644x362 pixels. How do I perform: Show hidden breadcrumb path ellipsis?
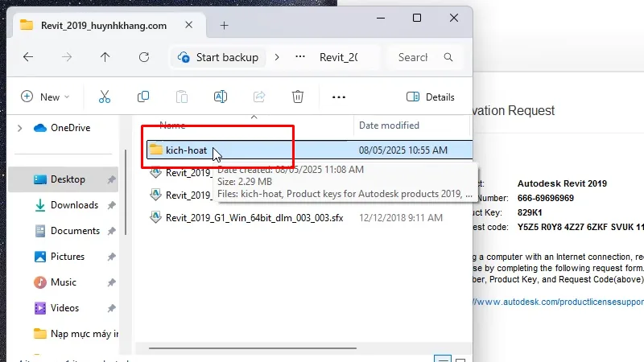click(x=300, y=57)
